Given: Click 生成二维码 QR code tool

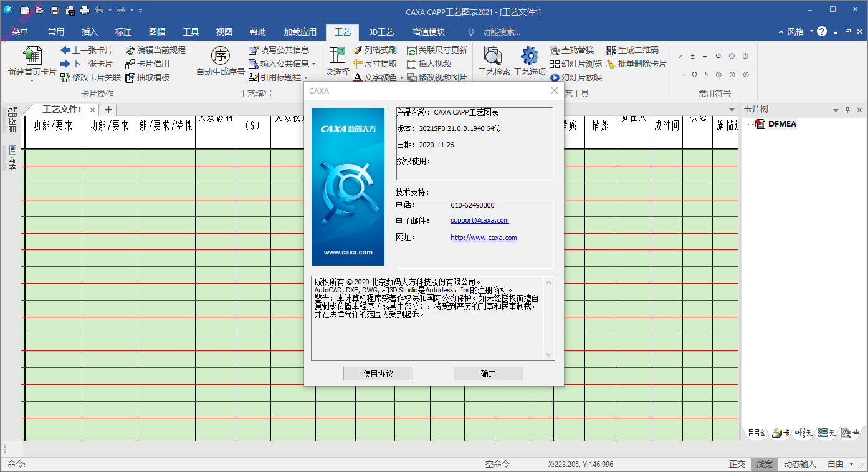Looking at the screenshot, I should pyautogui.click(x=632, y=50).
